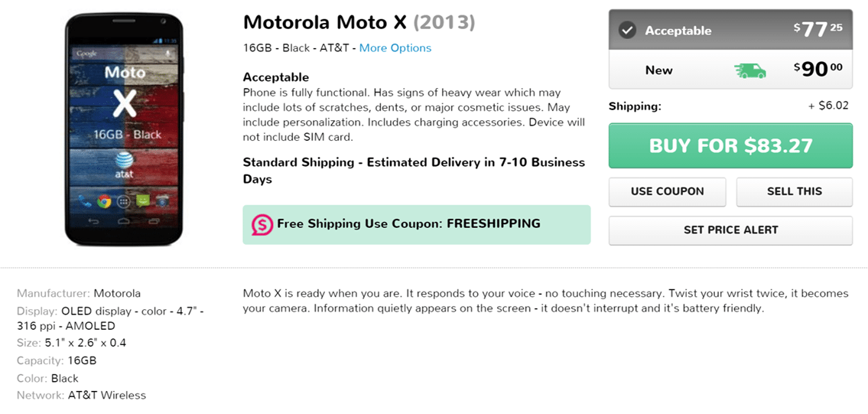This screenshot has height=414, width=868.
Task: Click the green delivery truck icon
Action: pyautogui.click(x=750, y=70)
